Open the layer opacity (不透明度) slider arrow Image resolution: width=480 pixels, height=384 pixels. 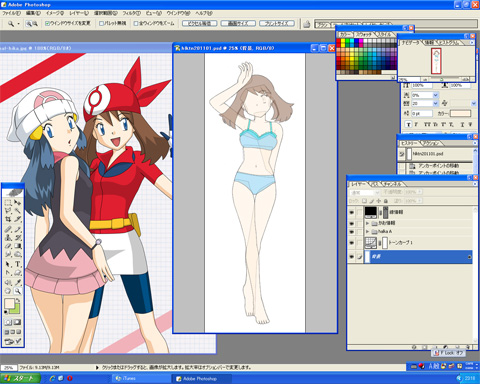pyautogui.click(x=420, y=192)
